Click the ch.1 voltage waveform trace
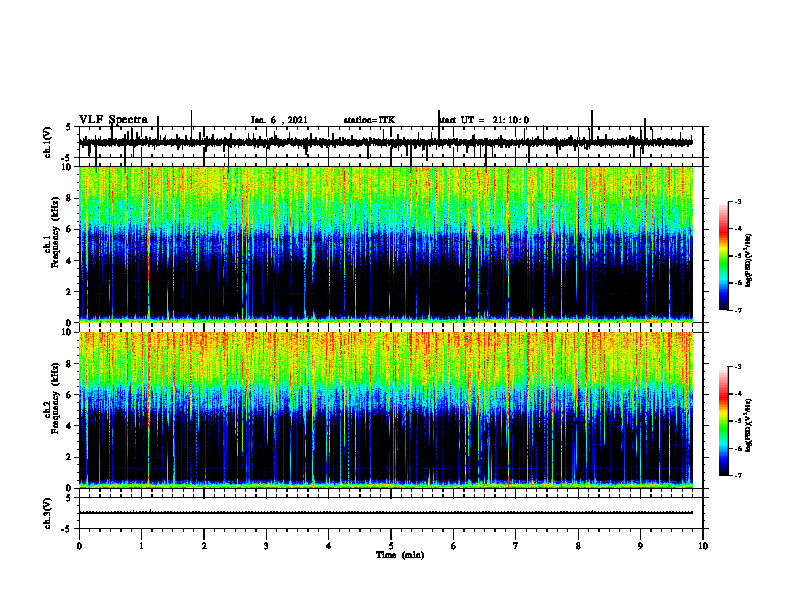This screenshot has height=612, width=792. point(386,142)
